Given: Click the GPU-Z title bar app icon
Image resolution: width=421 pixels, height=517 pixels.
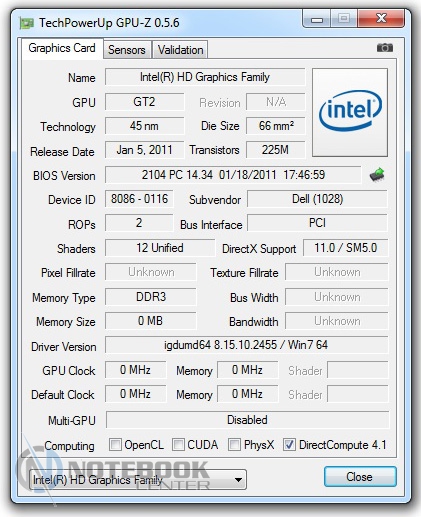Looking at the screenshot, I should coord(27,23).
